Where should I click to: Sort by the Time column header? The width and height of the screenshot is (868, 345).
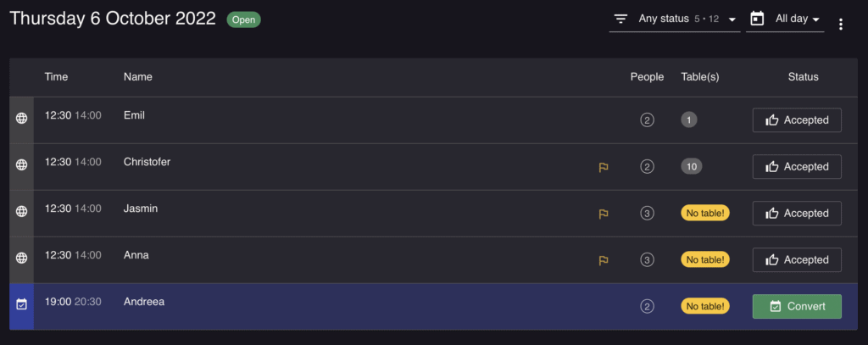57,77
